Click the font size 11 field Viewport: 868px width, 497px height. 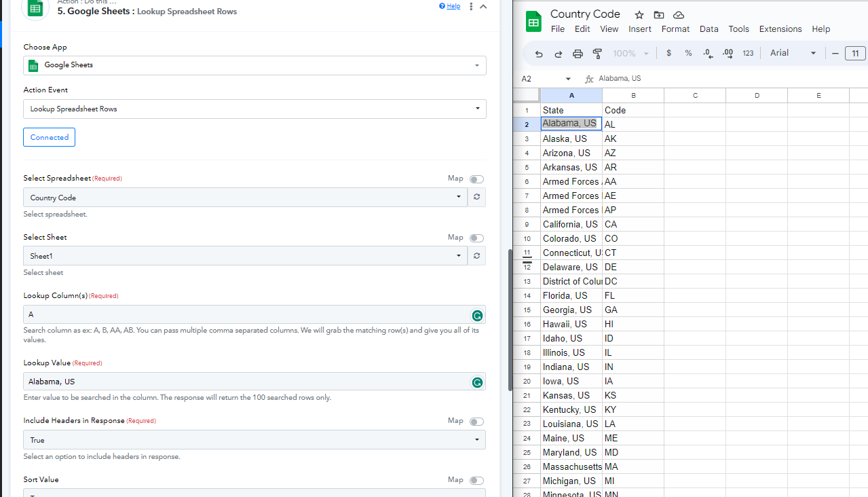tap(855, 53)
